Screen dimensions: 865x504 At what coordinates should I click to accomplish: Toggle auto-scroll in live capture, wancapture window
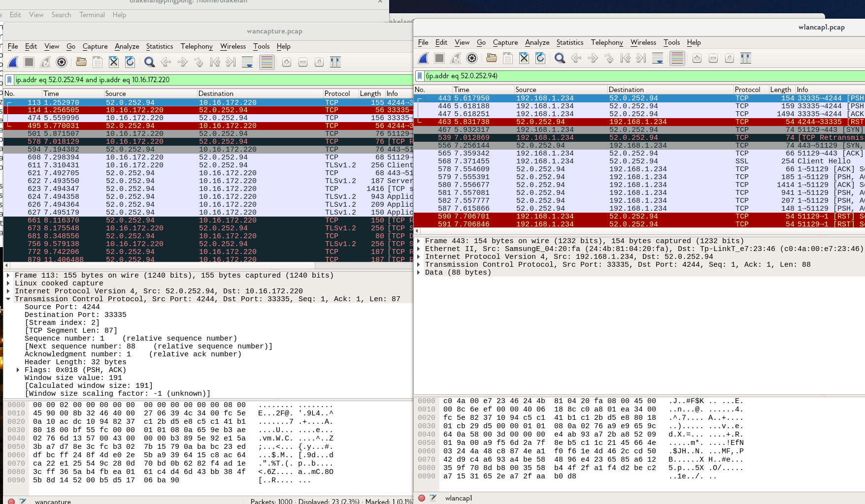[247, 62]
